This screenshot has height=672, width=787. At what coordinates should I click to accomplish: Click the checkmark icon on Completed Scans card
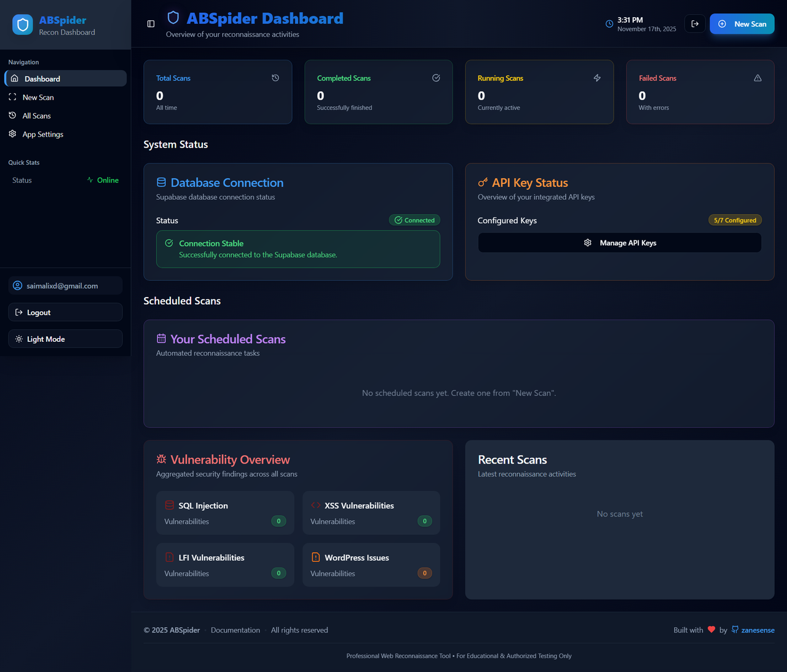pyautogui.click(x=436, y=78)
